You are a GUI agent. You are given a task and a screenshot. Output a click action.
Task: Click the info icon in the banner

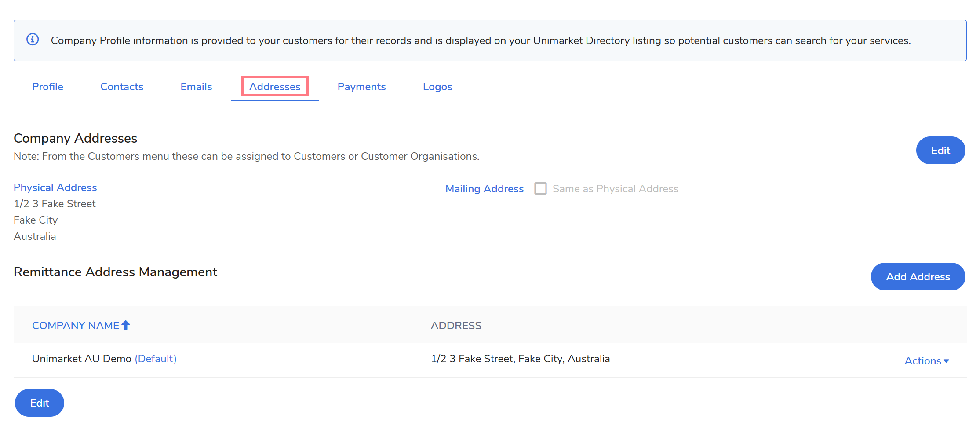click(x=33, y=40)
